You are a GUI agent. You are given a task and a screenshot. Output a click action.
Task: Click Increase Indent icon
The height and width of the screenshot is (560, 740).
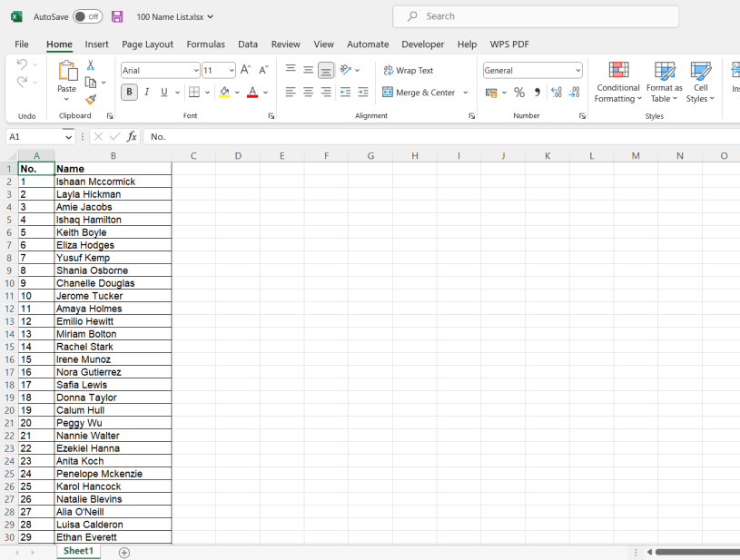coord(363,92)
